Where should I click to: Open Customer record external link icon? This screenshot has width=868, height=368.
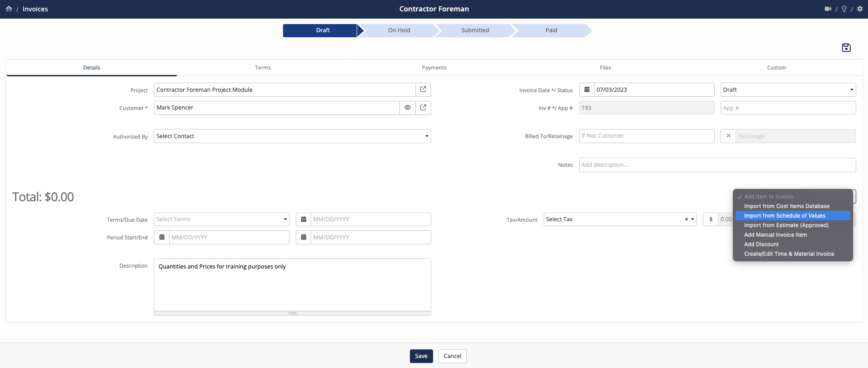(x=423, y=108)
